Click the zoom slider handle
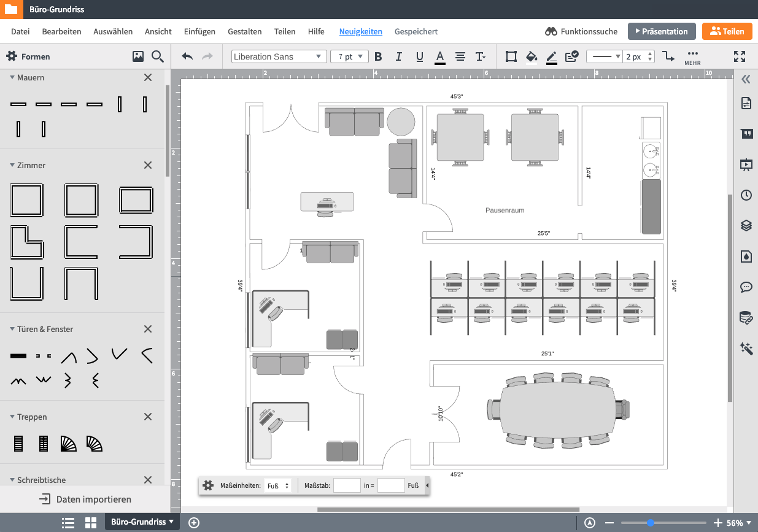758x532 pixels. (650, 523)
